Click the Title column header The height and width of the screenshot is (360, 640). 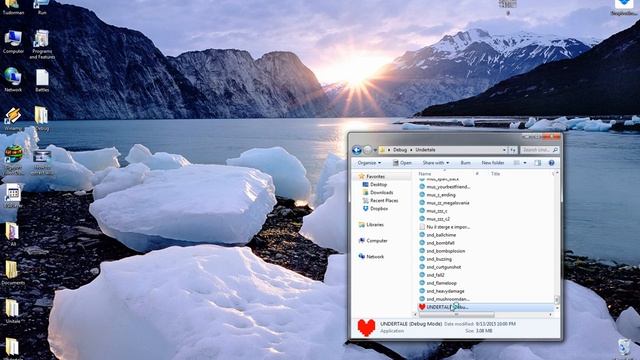[x=496, y=174]
